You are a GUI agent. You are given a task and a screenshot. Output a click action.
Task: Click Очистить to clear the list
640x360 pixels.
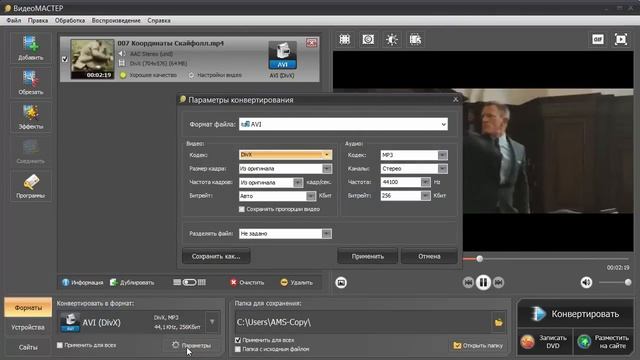247,282
